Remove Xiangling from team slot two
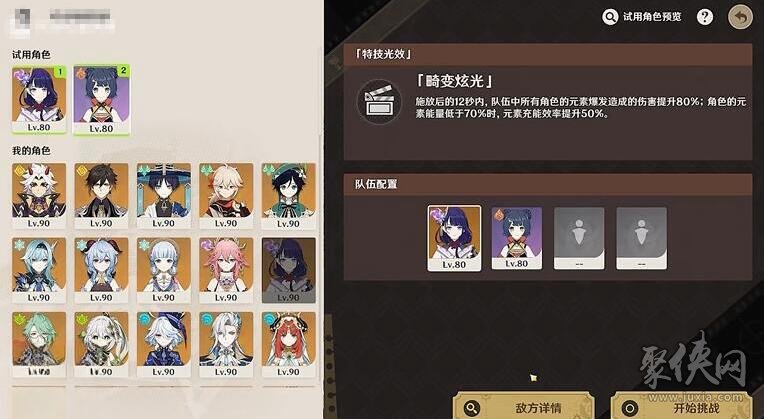Viewport: 764px width, 419px height. point(516,238)
